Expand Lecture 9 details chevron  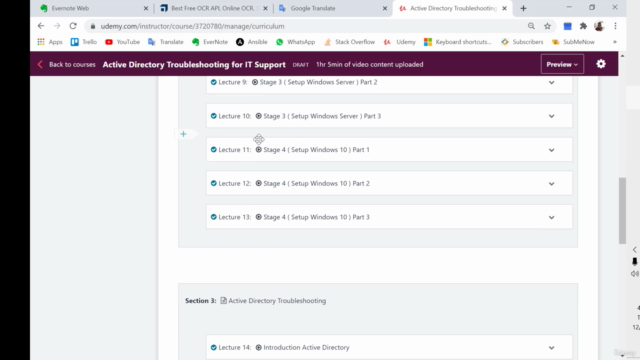551,82
